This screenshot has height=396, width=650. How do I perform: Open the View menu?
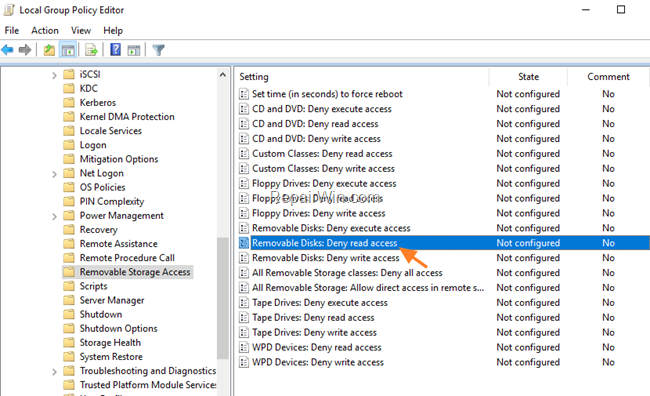coord(81,31)
